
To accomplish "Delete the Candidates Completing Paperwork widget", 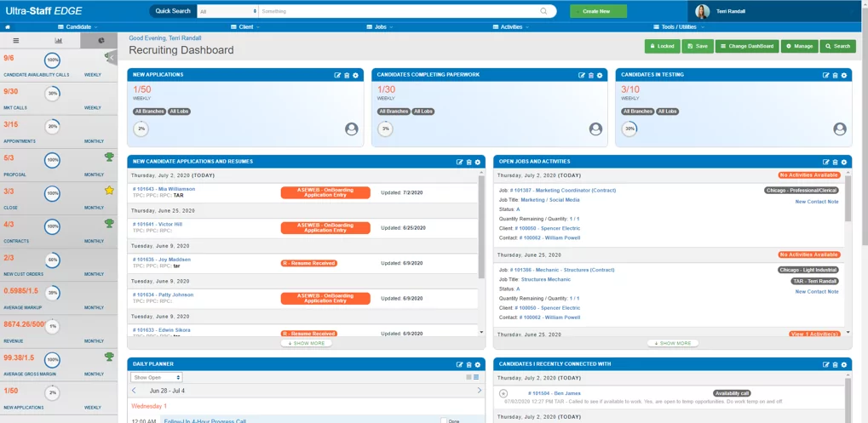I will [x=590, y=75].
